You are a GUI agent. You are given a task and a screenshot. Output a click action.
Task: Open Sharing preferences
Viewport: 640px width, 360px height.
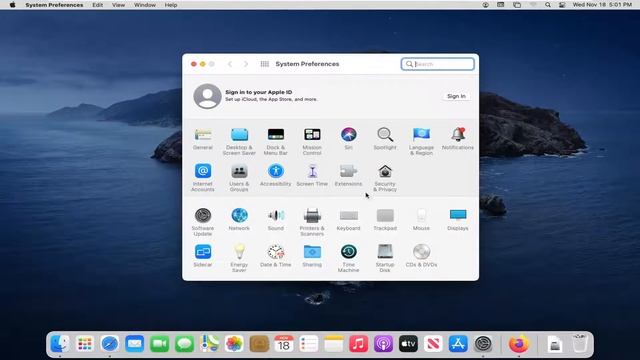[x=312, y=256]
